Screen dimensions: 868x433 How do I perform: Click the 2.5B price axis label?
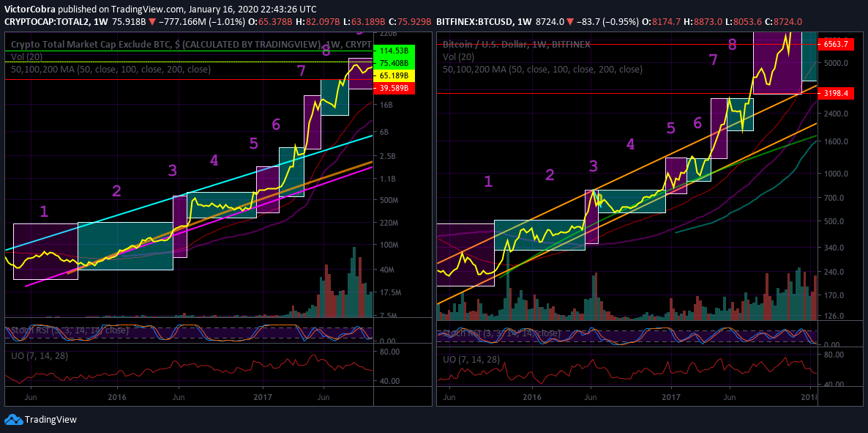[x=387, y=156]
